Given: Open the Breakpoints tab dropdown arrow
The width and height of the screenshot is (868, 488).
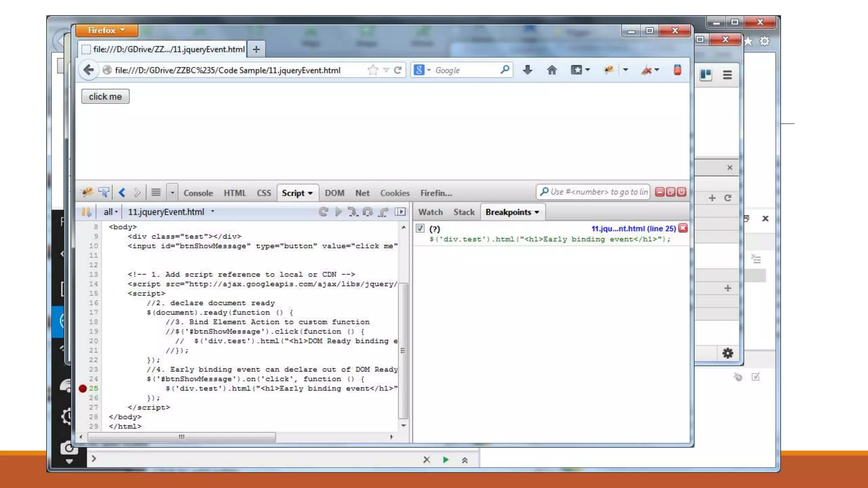Looking at the screenshot, I should click(x=537, y=212).
